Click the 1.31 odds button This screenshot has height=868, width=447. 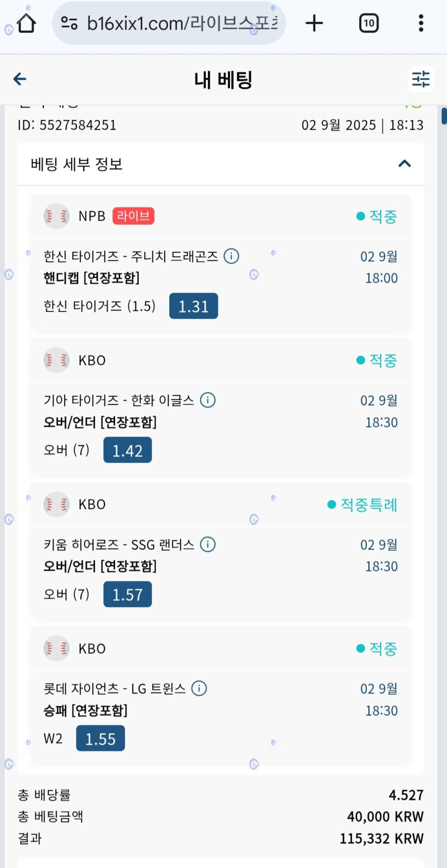(193, 306)
